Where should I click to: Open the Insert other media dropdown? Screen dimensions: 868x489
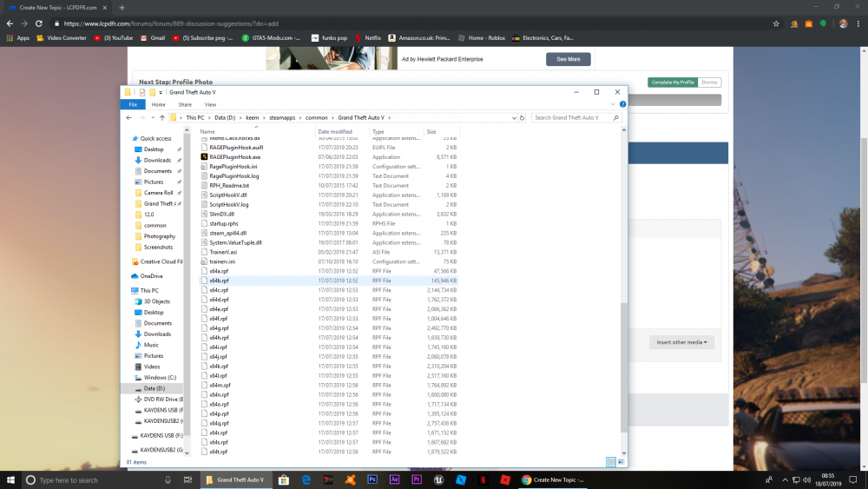pos(681,342)
